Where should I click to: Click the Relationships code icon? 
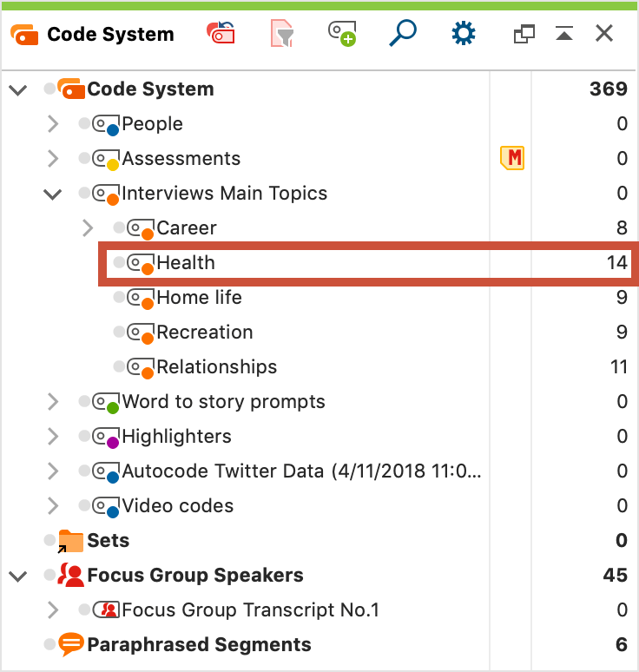140,368
